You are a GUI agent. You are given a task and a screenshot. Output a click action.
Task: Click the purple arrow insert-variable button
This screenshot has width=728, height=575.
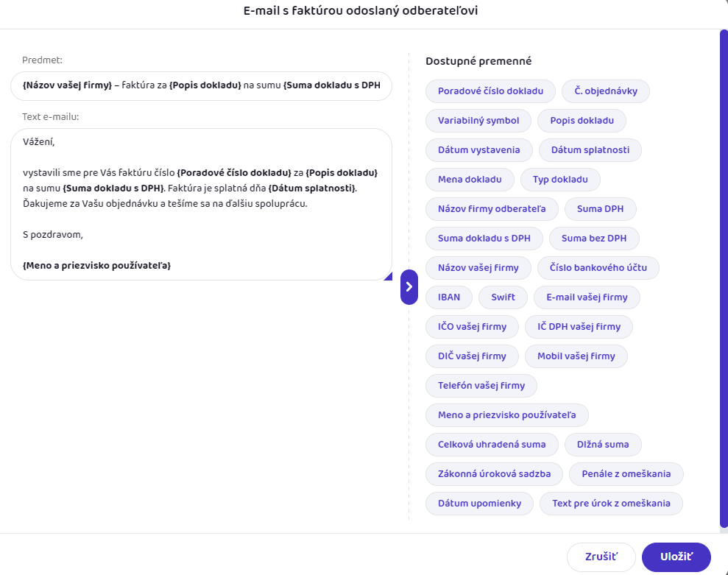[409, 287]
